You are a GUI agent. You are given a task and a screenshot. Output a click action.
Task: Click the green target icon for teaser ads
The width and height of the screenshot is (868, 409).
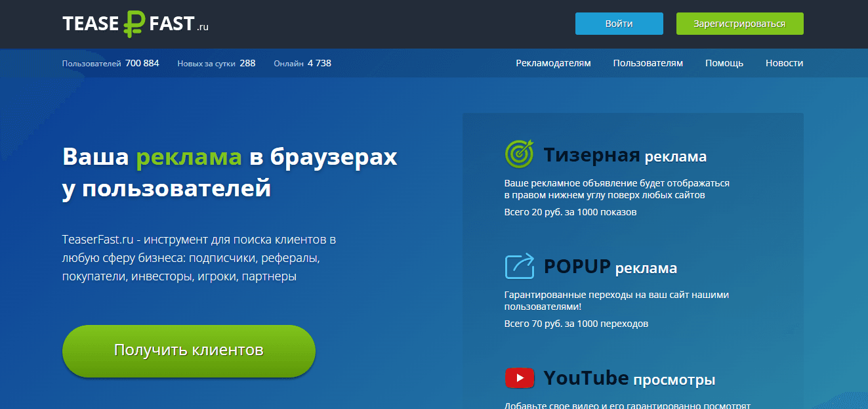pos(519,155)
